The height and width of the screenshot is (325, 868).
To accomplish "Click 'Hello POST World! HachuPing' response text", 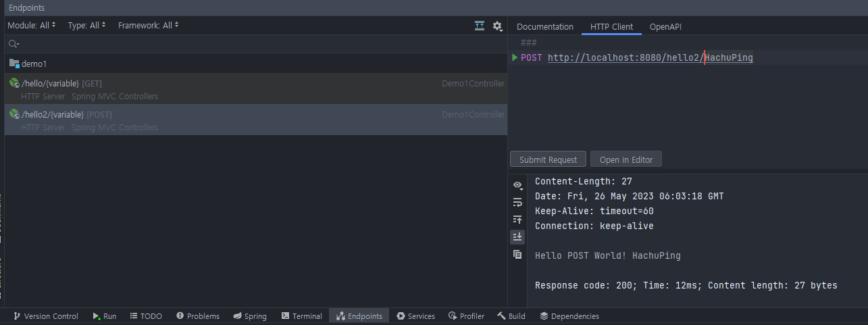I will [608, 256].
